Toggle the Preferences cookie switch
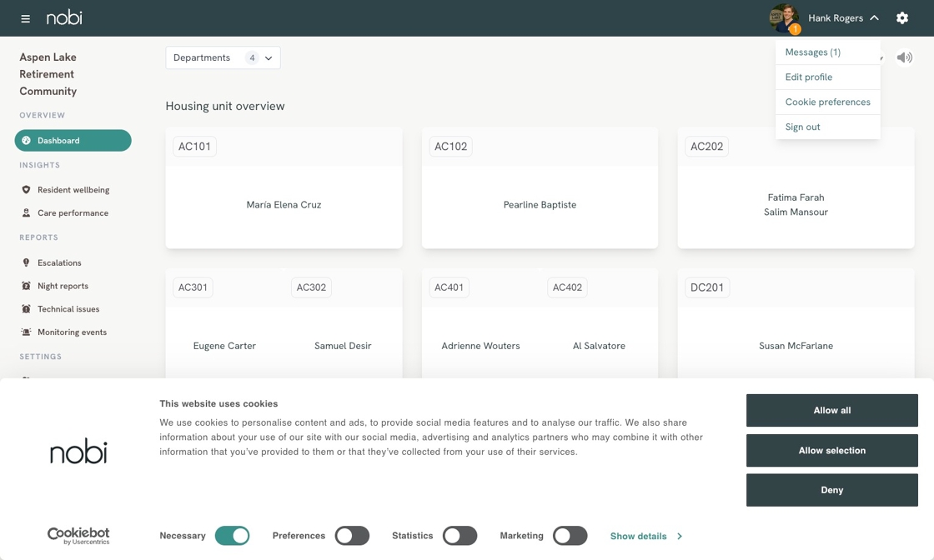The width and height of the screenshot is (934, 560). click(x=352, y=536)
